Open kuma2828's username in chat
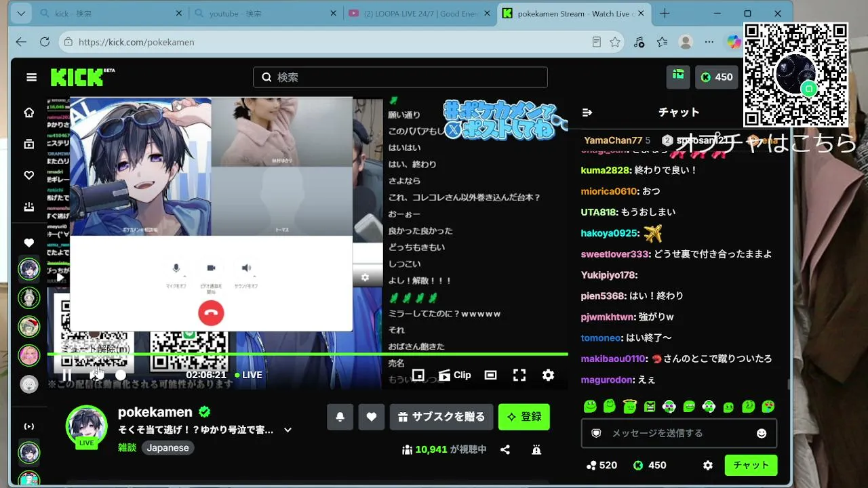The image size is (868, 488). point(606,170)
